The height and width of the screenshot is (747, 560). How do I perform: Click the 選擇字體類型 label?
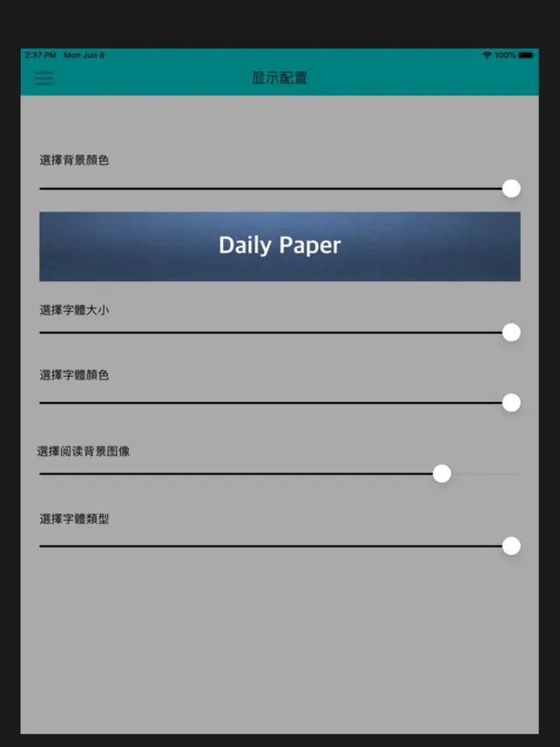[x=74, y=519]
